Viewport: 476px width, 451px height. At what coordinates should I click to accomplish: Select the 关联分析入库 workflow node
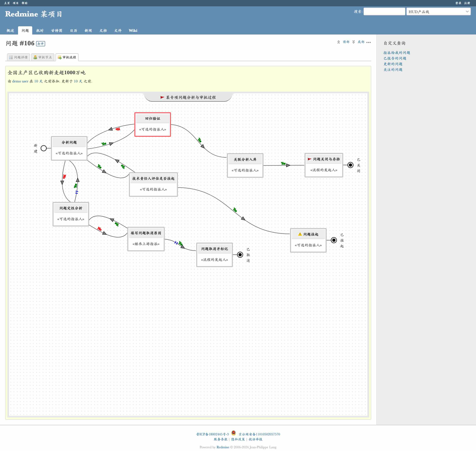[245, 165]
